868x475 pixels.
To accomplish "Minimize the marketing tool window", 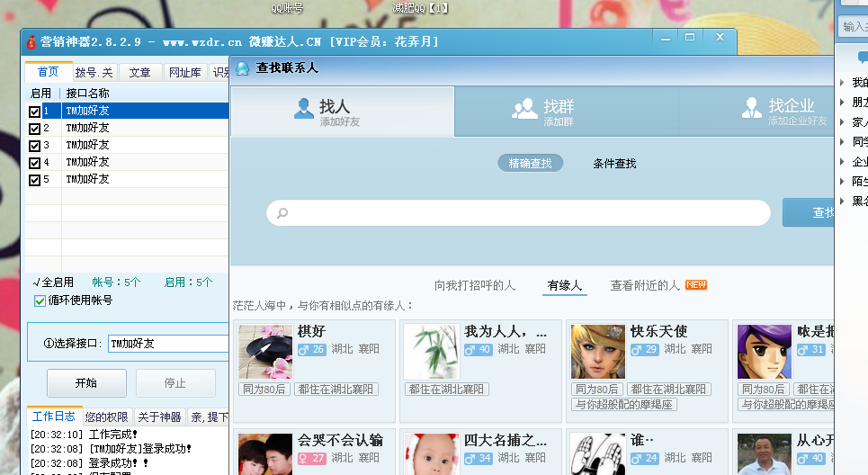I will pos(666,38).
